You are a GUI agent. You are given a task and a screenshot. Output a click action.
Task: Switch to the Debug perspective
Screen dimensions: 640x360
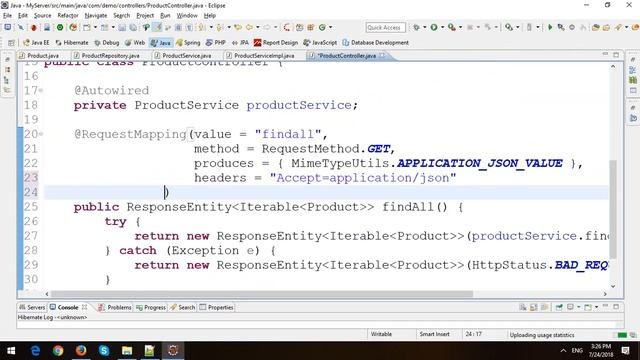pos(107,42)
